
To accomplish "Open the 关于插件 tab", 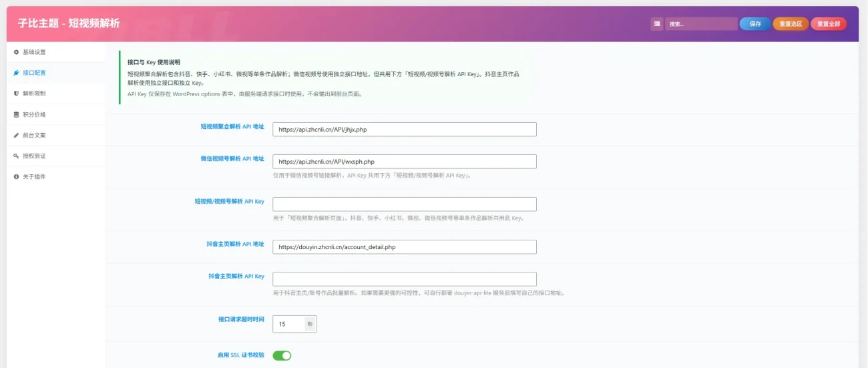I will [x=56, y=176].
